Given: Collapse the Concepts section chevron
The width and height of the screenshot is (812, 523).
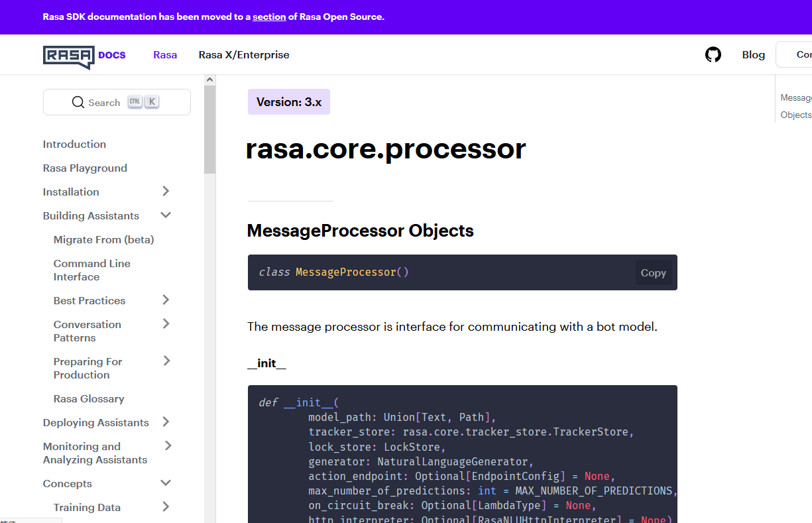Looking at the screenshot, I should [x=166, y=483].
